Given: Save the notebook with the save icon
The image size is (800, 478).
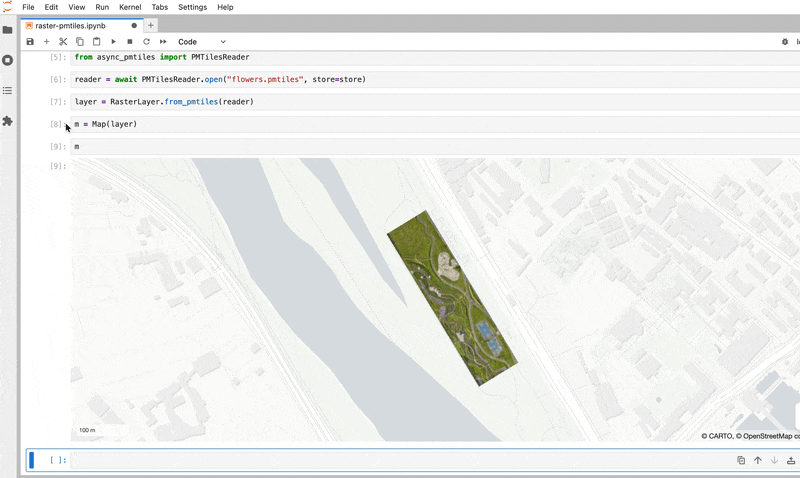Looking at the screenshot, I should point(30,42).
